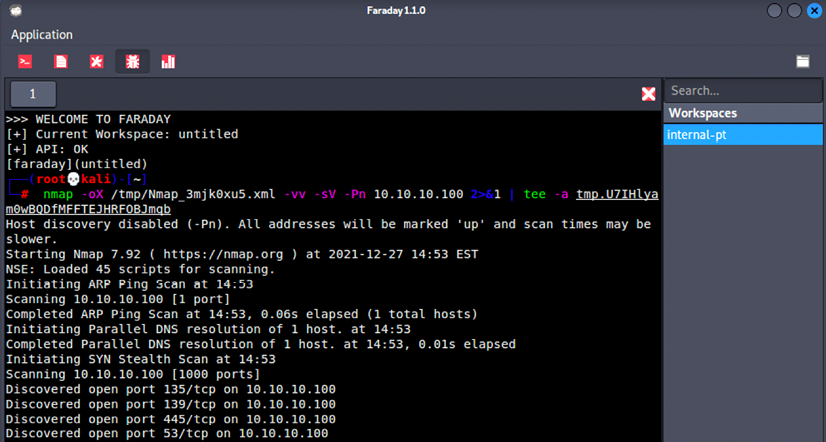The height and width of the screenshot is (442, 826).
Task: Click the Faraday app icon in the title bar
Action: click(x=16, y=11)
